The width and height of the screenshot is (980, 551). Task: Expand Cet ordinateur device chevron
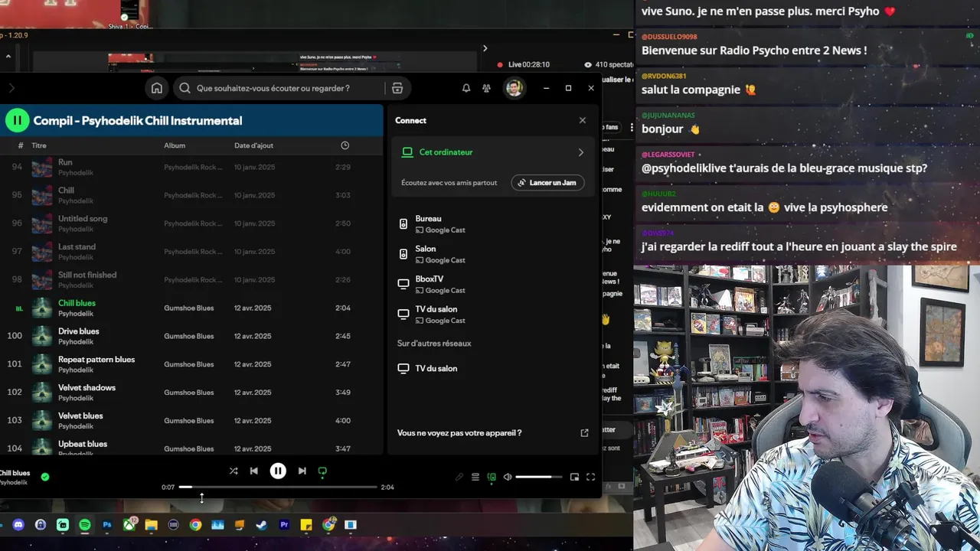(580, 152)
